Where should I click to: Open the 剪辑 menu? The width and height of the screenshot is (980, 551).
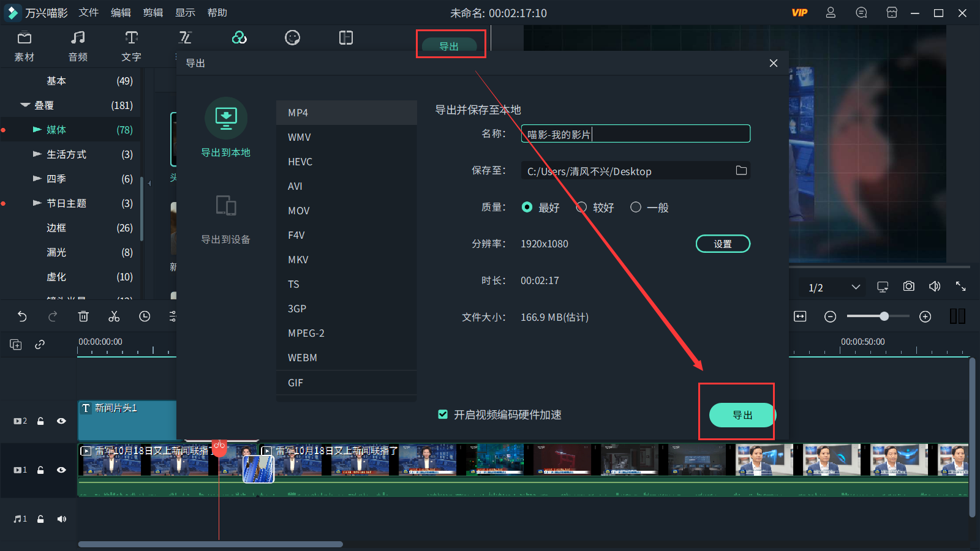pos(153,12)
